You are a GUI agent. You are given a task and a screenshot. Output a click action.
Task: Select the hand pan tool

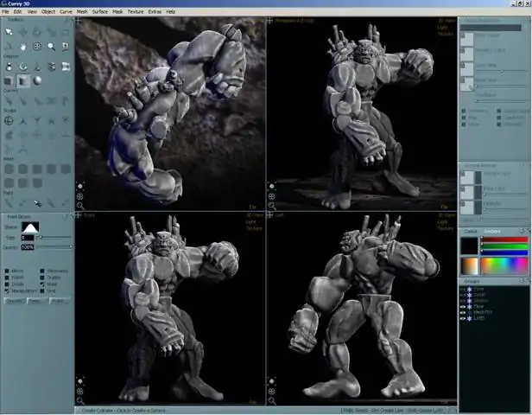pyautogui.click(x=23, y=47)
